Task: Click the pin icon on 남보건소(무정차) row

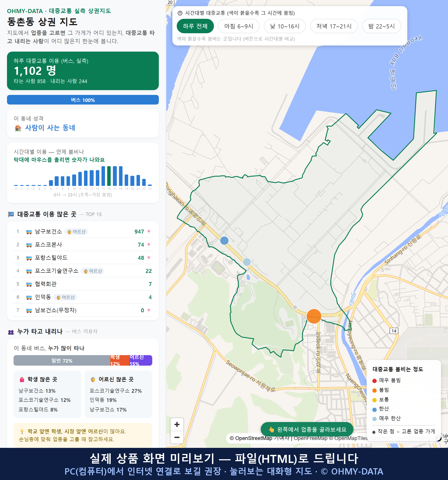Action: (x=149, y=310)
